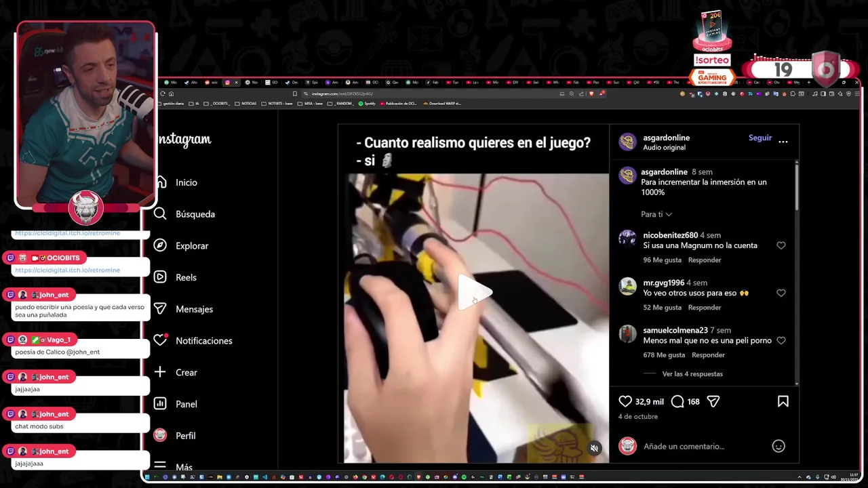Click Audio original link
This screenshot has height=488, width=868.
[x=664, y=147]
